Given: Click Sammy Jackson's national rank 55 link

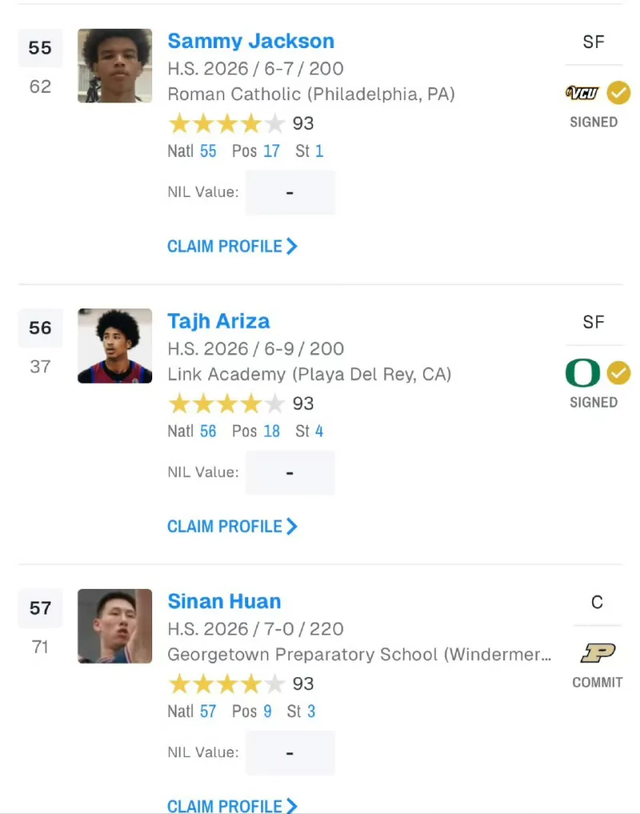Looking at the screenshot, I should click(x=208, y=151).
